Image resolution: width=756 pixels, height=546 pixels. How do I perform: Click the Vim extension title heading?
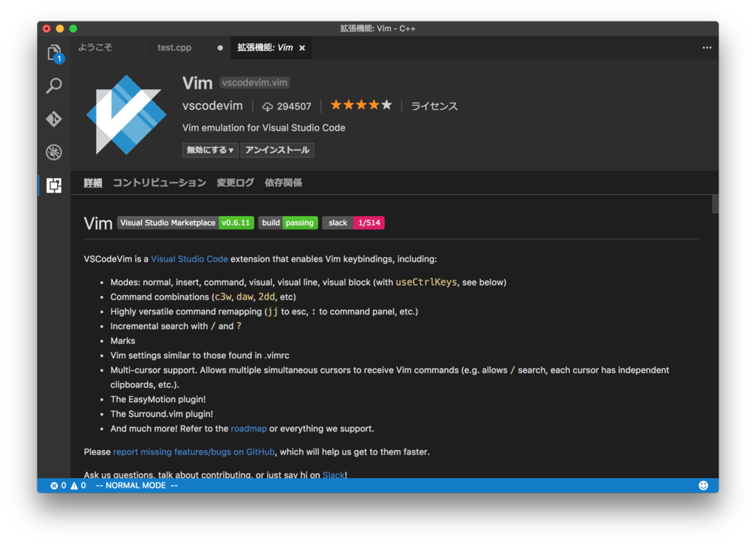197,83
